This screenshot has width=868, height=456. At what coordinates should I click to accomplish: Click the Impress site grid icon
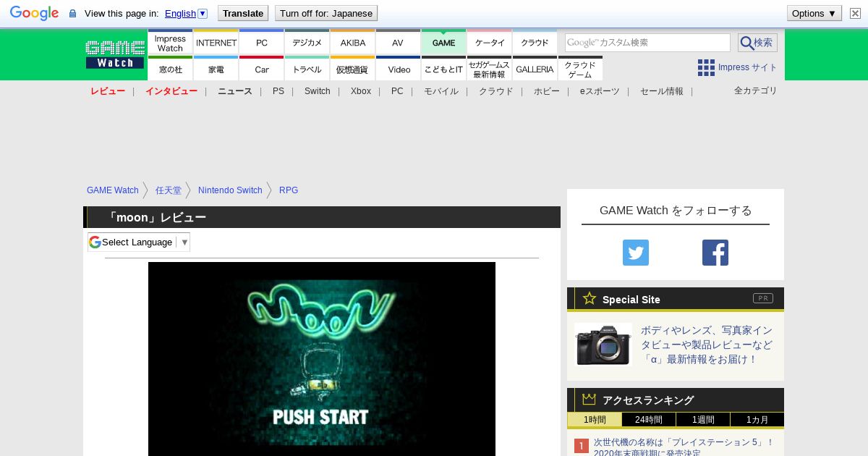click(706, 67)
